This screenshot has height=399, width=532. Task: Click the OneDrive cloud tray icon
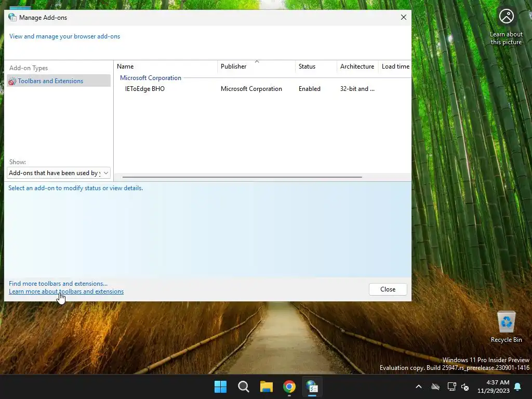(435, 387)
